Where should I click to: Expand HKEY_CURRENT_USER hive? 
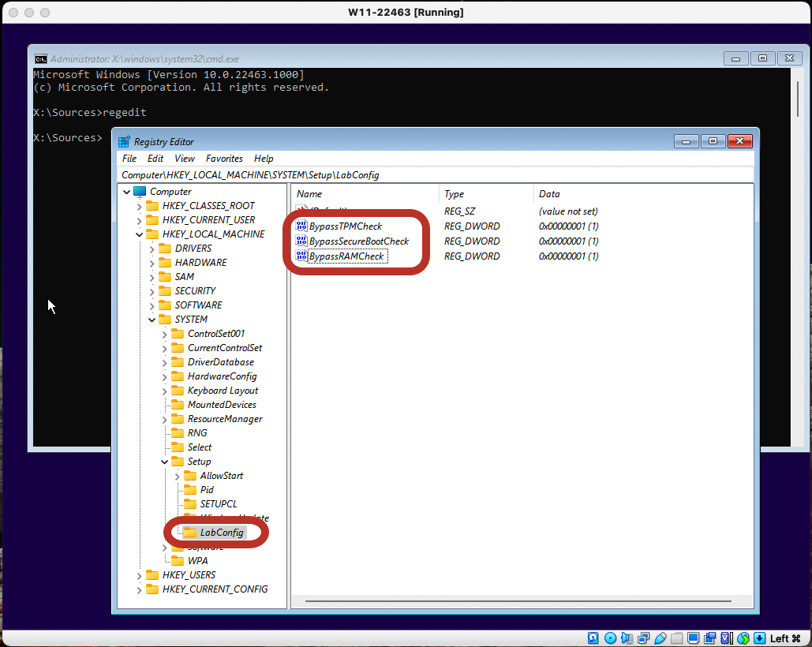[x=140, y=220]
